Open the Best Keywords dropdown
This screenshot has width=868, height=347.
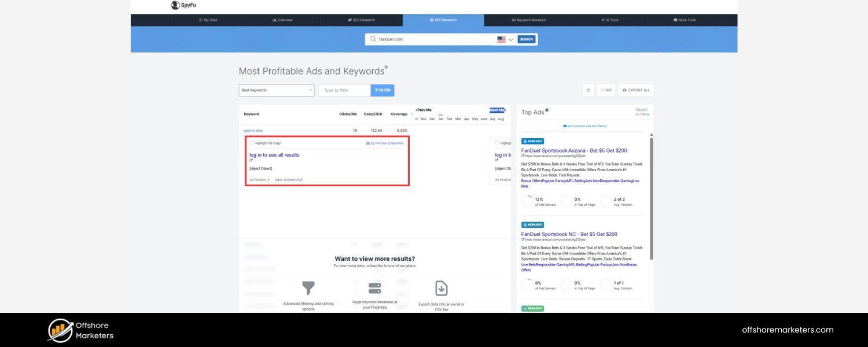click(277, 90)
